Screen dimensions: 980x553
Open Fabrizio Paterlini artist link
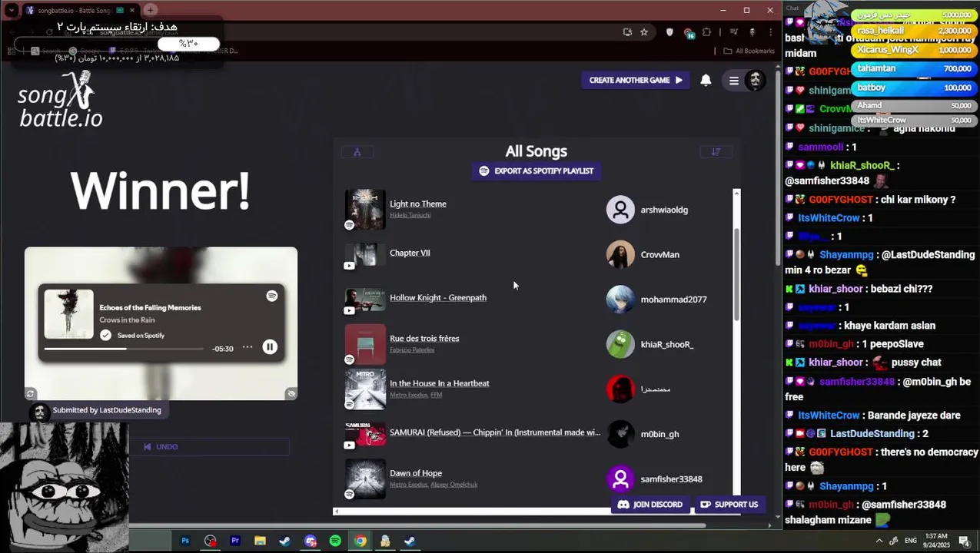(x=412, y=349)
